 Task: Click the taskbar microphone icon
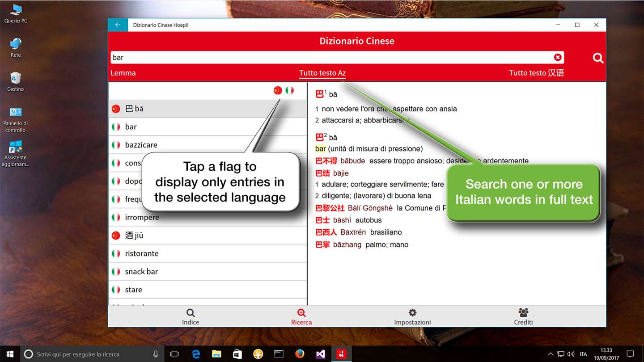[x=156, y=354]
